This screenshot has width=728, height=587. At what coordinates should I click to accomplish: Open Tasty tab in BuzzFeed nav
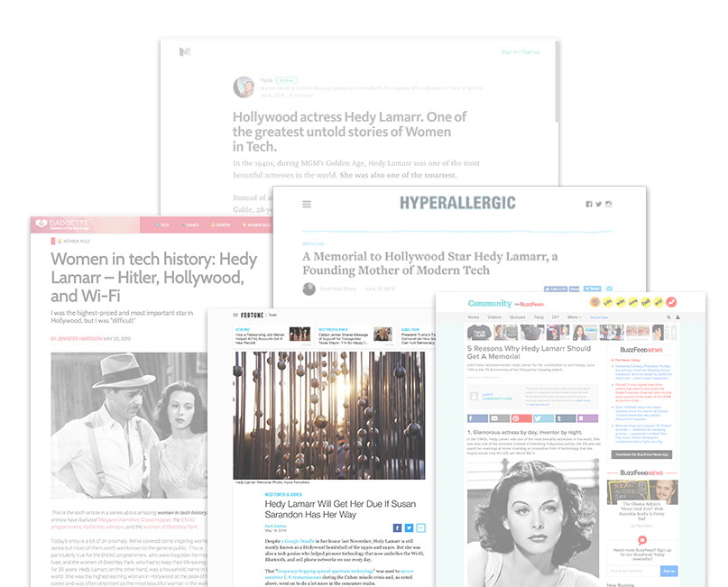pos(539,317)
